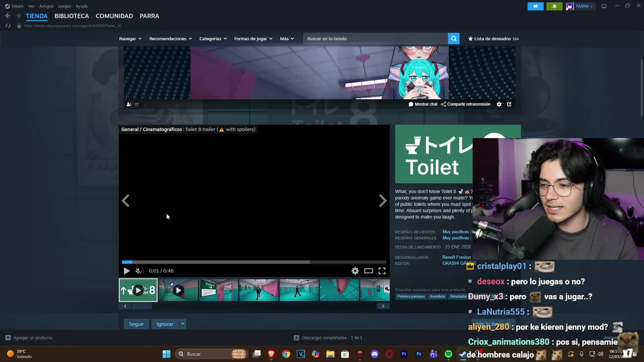Open Brave browser from taskbar
The width and height of the screenshot is (644, 362).
(x=271, y=354)
